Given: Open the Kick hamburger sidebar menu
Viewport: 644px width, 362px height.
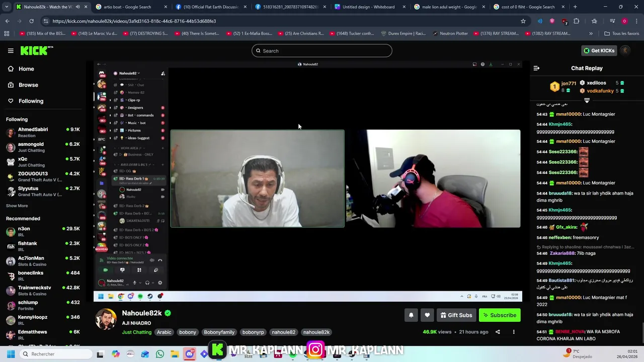Looking at the screenshot, I should pyautogui.click(x=11, y=51).
